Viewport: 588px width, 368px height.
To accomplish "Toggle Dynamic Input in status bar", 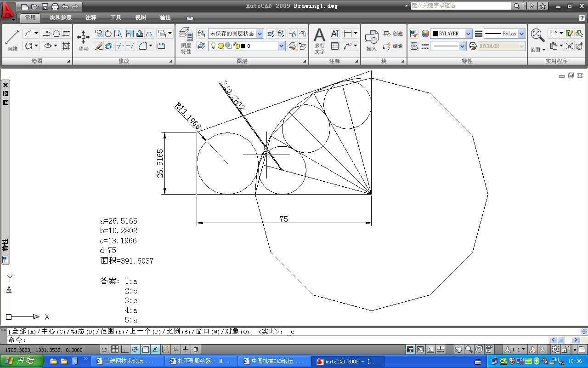I will pos(175,350).
